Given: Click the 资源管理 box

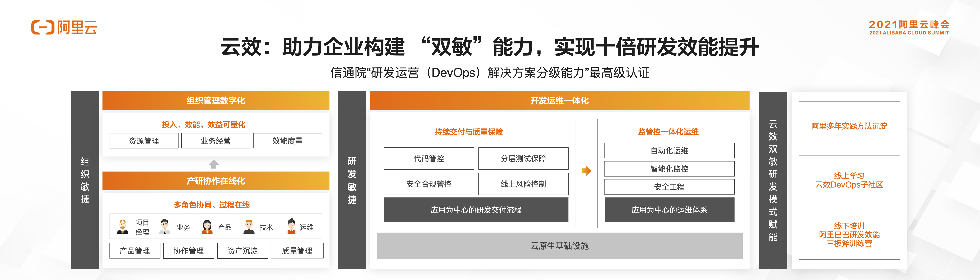Looking at the screenshot, I should (x=144, y=141).
